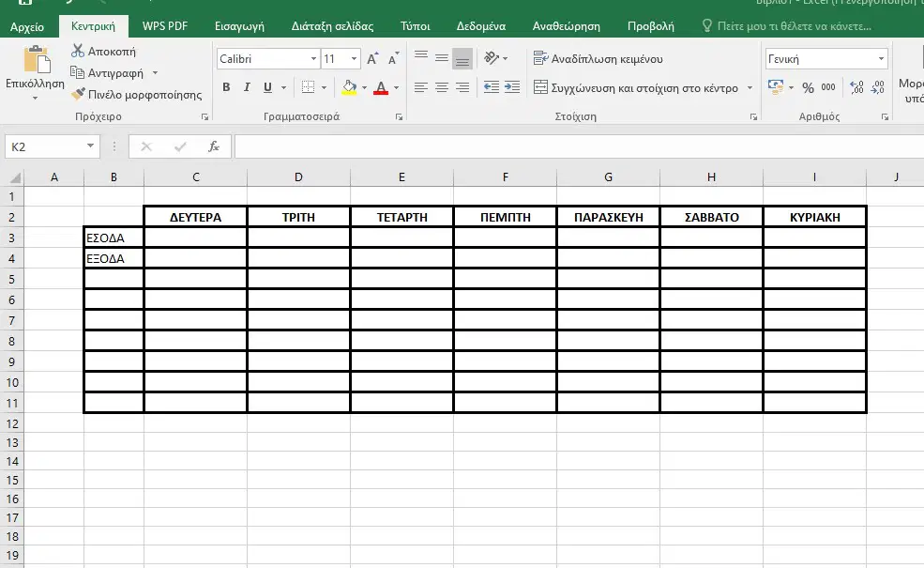Select the ΔΕΥΤΕΡΑ header cell
This screenshot has width=924, height=568.
click(196, 217)
